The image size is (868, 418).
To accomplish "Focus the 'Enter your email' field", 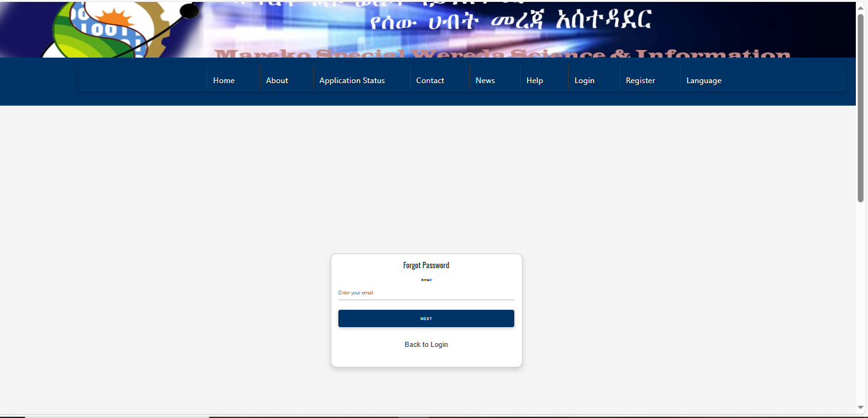I will pyautogui.click(x=425, y=293).
